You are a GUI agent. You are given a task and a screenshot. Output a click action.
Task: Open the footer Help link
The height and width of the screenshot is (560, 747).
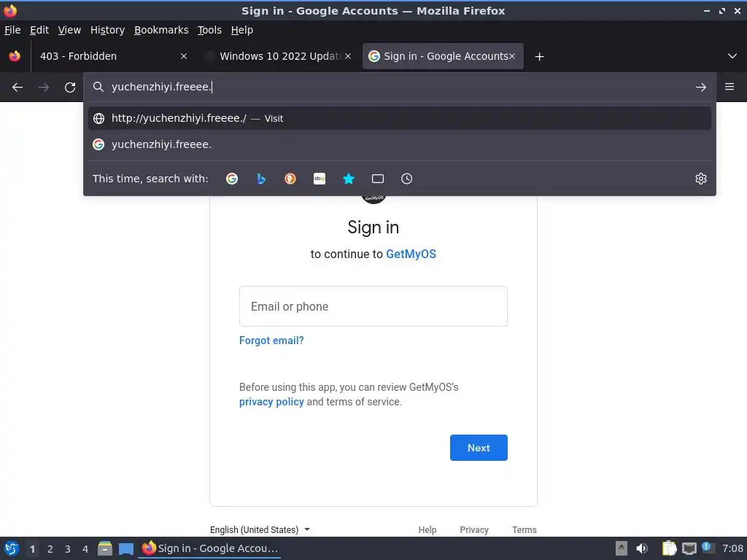[x=427, y=529]
